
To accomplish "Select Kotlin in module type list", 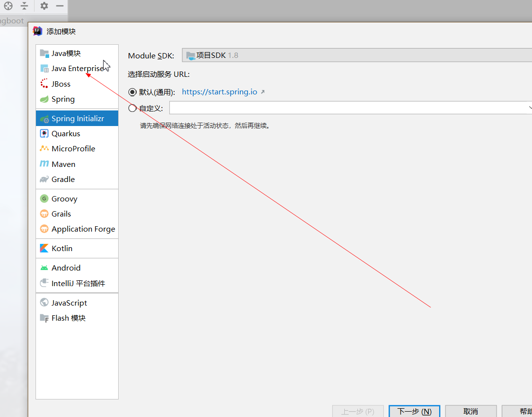I will pyautogui.click(x=77, y=248).
